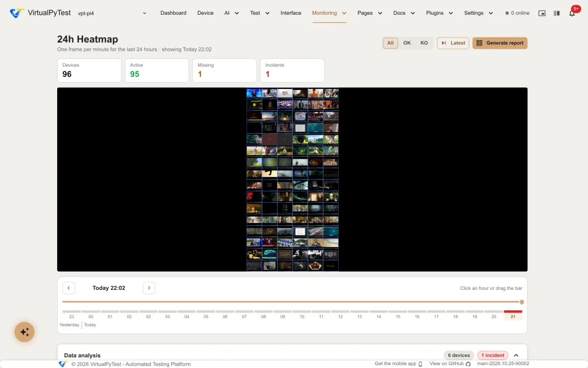Viewport: 588px width, 368px height.
Task: Click the "6 devices" badge
Action: (459, 355)
